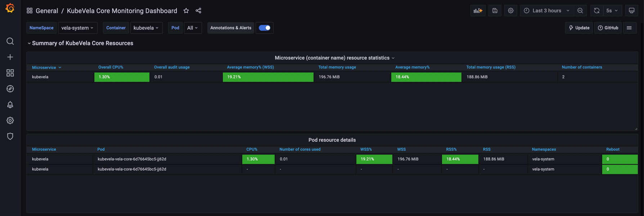Click the Add panel icon
Screen dimensions: 644x216
[478, 11]
